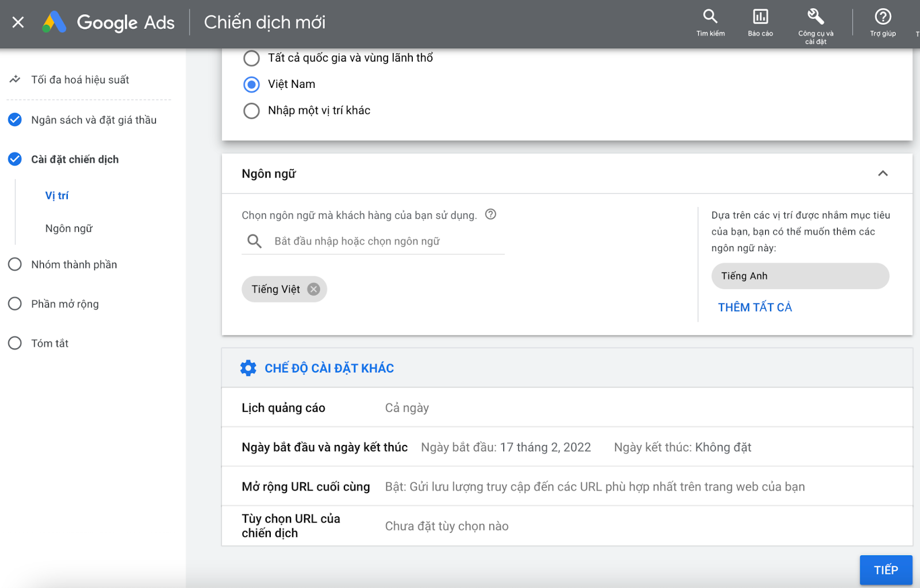The width and height of the screenshot is (920, 588).
Task: Expand Ngày bắt đầu và ngày kết thúc row
Action: pos(567,447)
